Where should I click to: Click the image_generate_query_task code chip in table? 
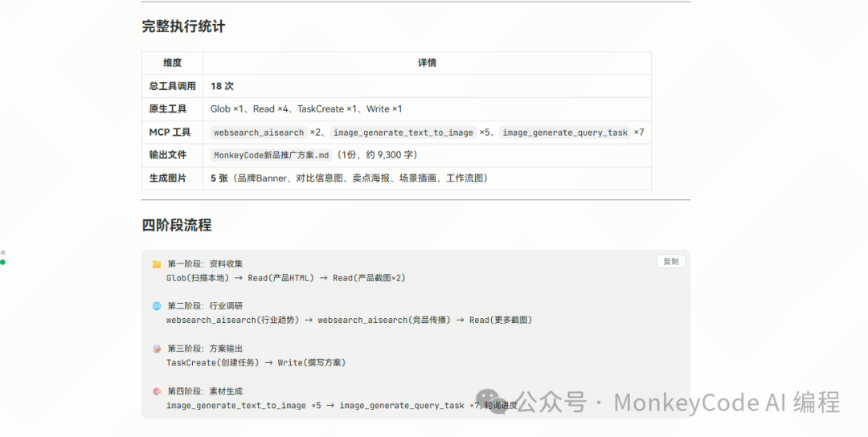pyautogui.click(x=565, y=133)
